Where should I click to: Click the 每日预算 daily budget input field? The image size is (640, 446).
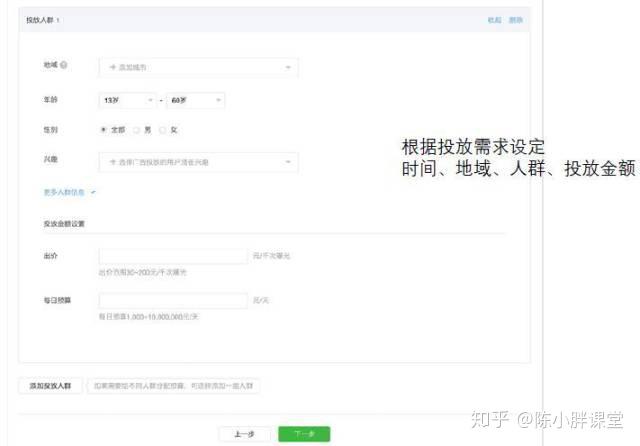(x=173, y=300)
